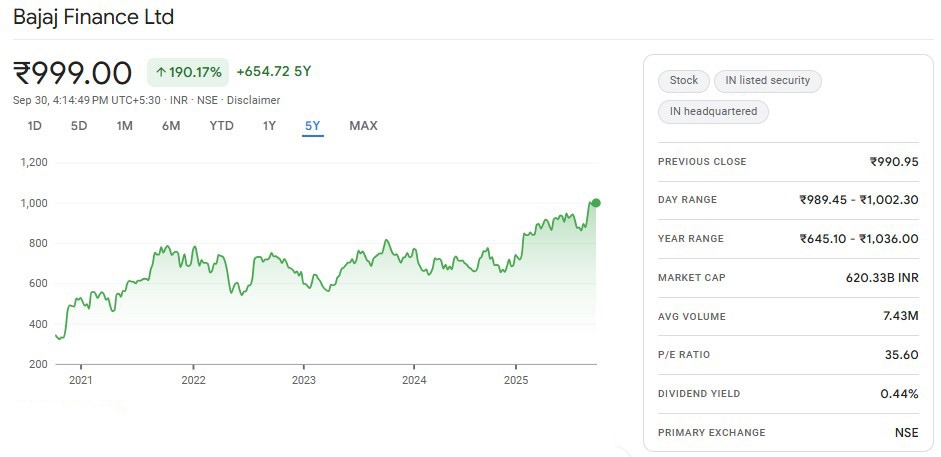Viewport: 941px width, 457px height.
Task: Switch chart to 6M range
Action: click(x=171, y=126)
